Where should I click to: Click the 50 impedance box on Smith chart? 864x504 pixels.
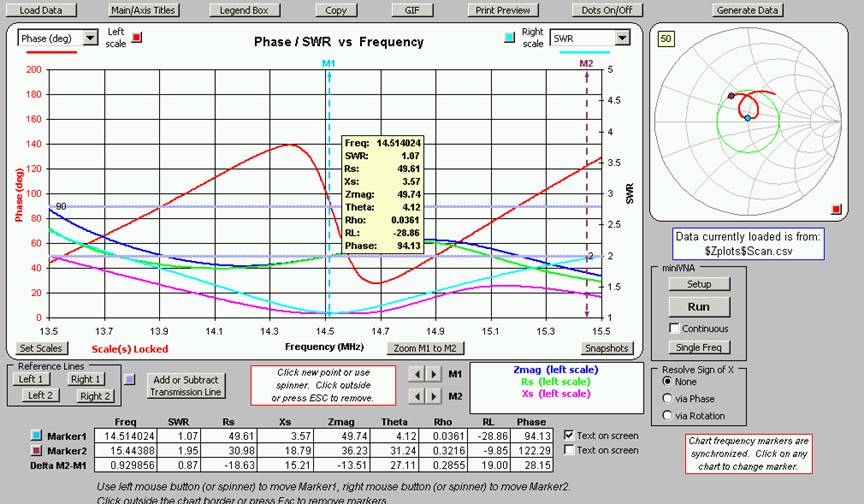[664, 37]
